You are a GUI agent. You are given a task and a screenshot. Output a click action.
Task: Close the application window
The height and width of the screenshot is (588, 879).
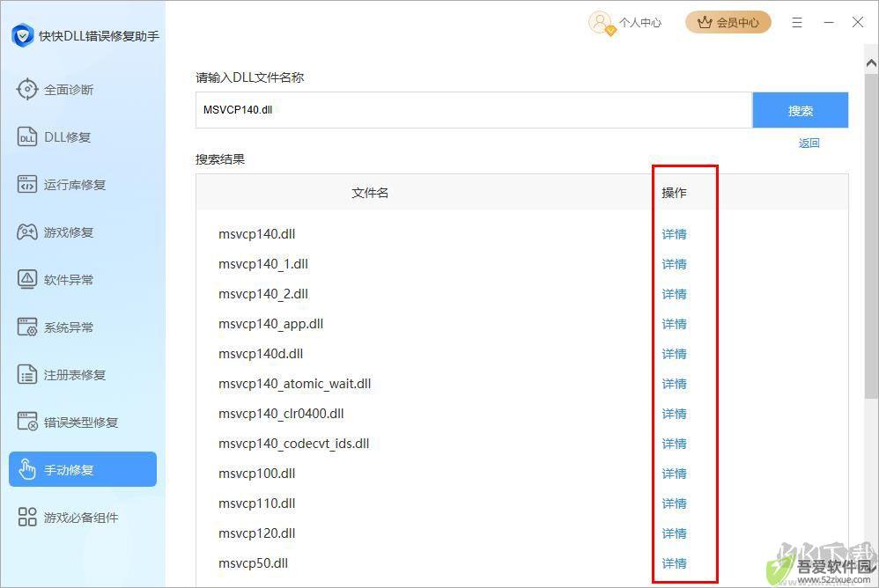click(858, 22)
